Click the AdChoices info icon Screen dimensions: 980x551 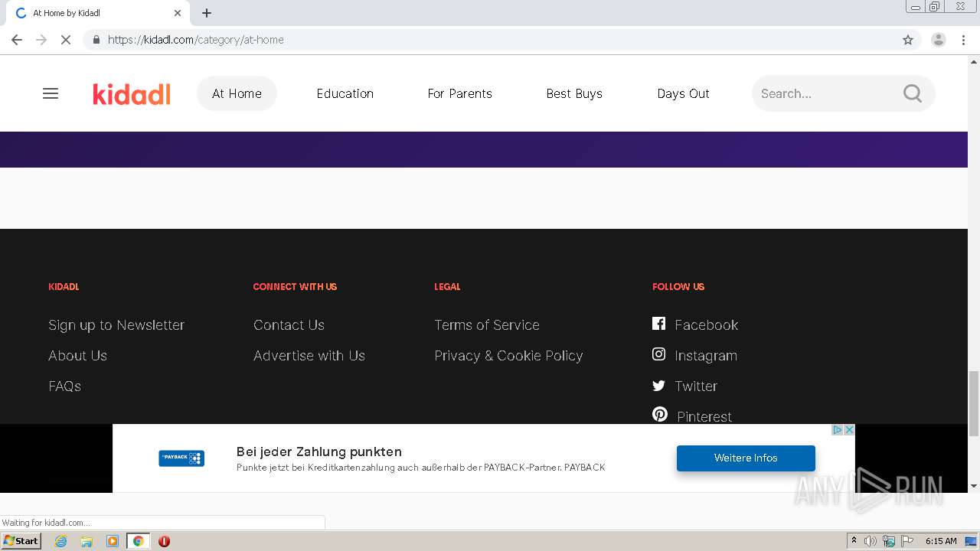[x=838, y=430]
